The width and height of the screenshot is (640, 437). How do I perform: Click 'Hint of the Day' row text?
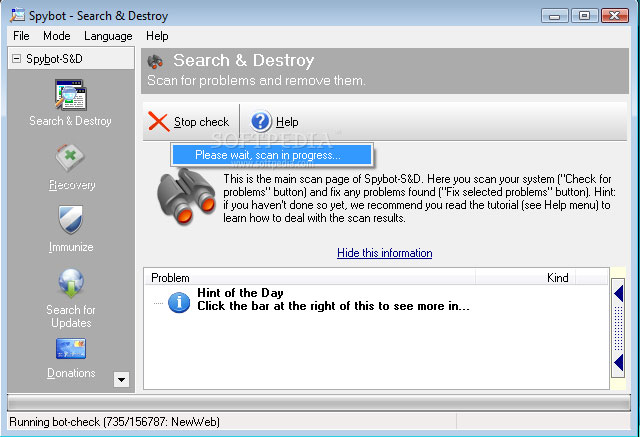pos(240,293)
